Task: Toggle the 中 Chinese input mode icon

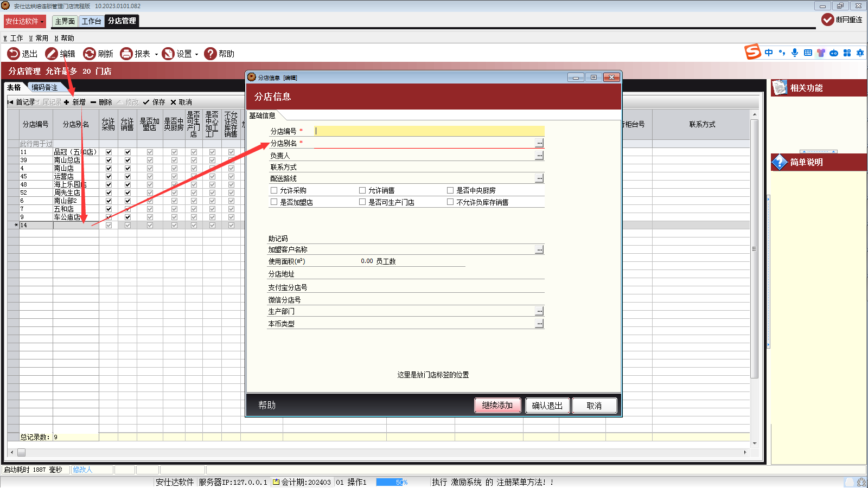Action: coord(769,53)
